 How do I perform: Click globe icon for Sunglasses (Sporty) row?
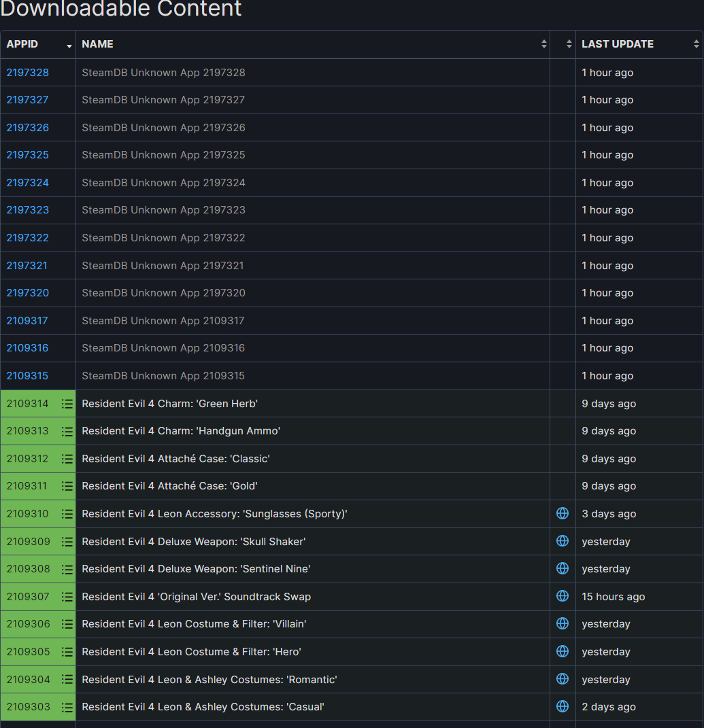pyautogui.click(x=563, y=513)
